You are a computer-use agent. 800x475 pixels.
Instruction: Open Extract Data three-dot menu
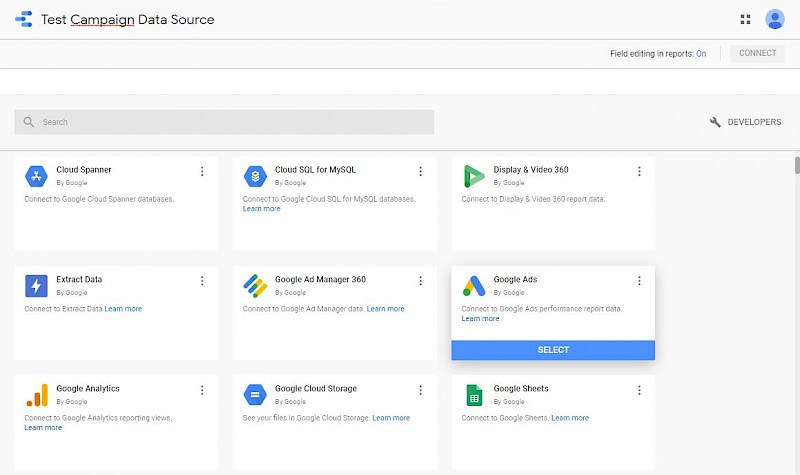202,281
